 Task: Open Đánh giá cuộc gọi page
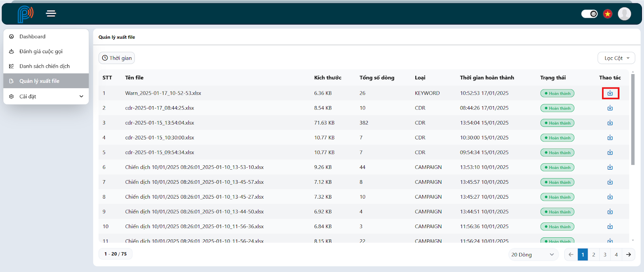coord(46,52)
